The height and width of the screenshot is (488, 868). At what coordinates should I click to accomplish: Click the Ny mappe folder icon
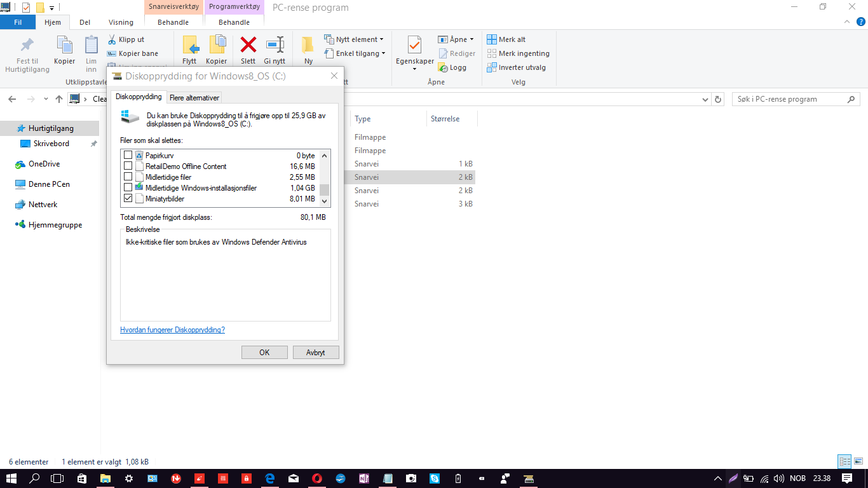[308, 44]
